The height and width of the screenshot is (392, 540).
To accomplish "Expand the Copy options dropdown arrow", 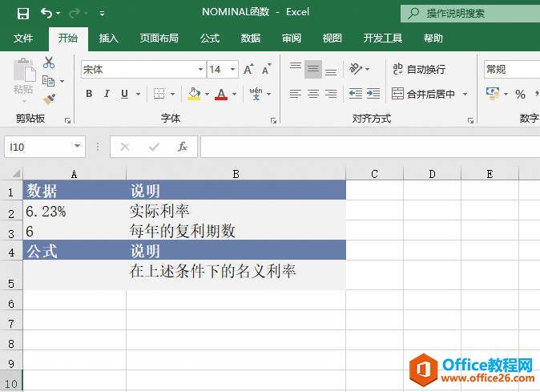I will pos(62,81).
